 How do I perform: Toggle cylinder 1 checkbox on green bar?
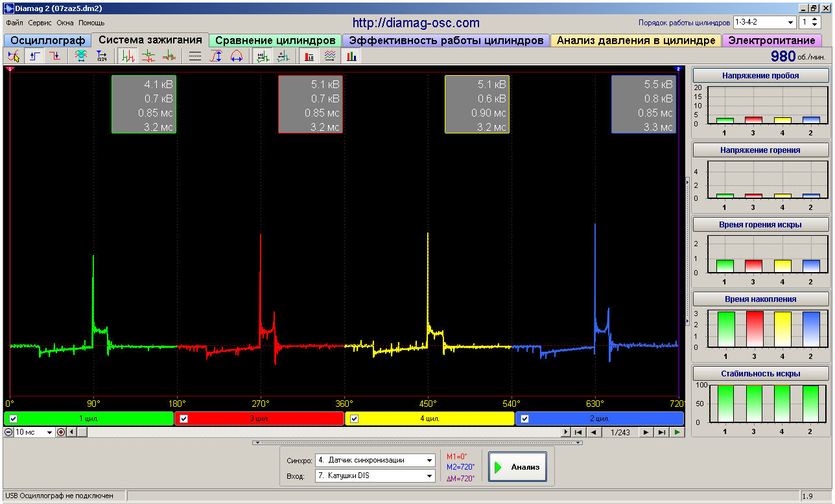coord(14,418)
